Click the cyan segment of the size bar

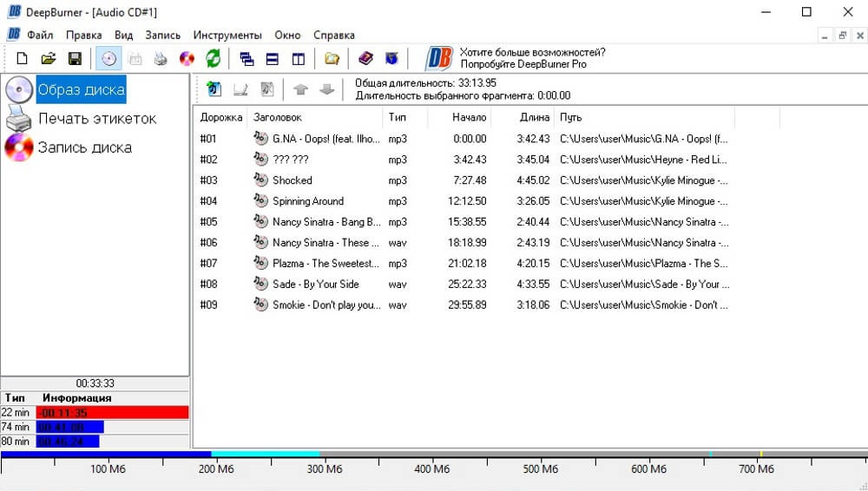pyautogui.click(x=265, y=455)
